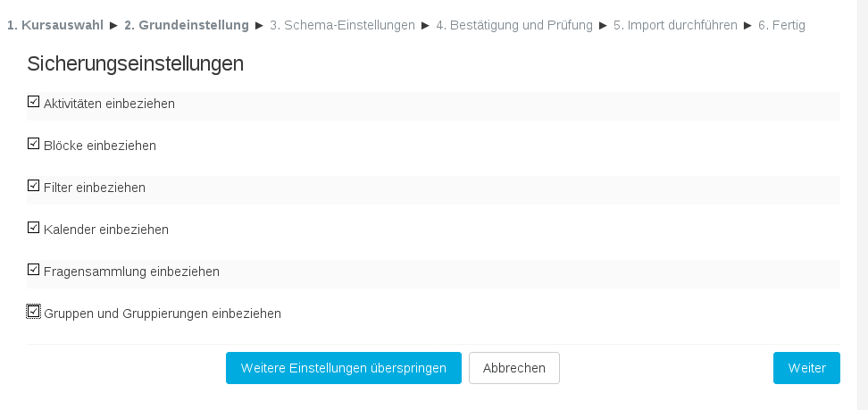Open step 4. Bestätigung und Prüfung

point(514,25)
